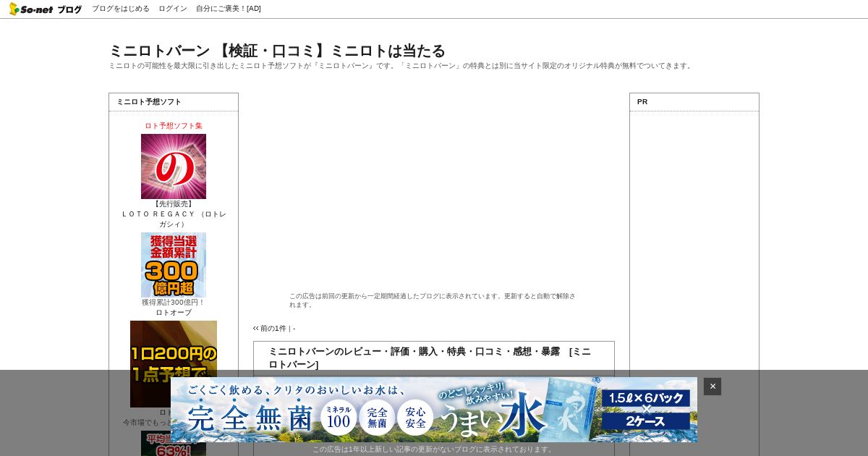This screenshot has height=456, width=868.
Task: Click the 平均当選63% banner image
Action: pyautogui.click(x=174, y=444)
